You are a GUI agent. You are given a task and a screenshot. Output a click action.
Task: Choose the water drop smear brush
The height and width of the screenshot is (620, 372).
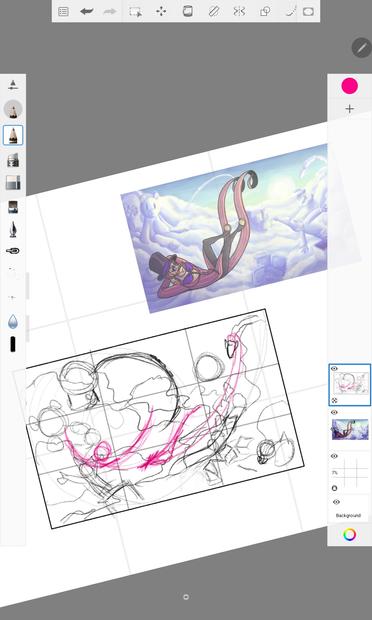[13, 321]
